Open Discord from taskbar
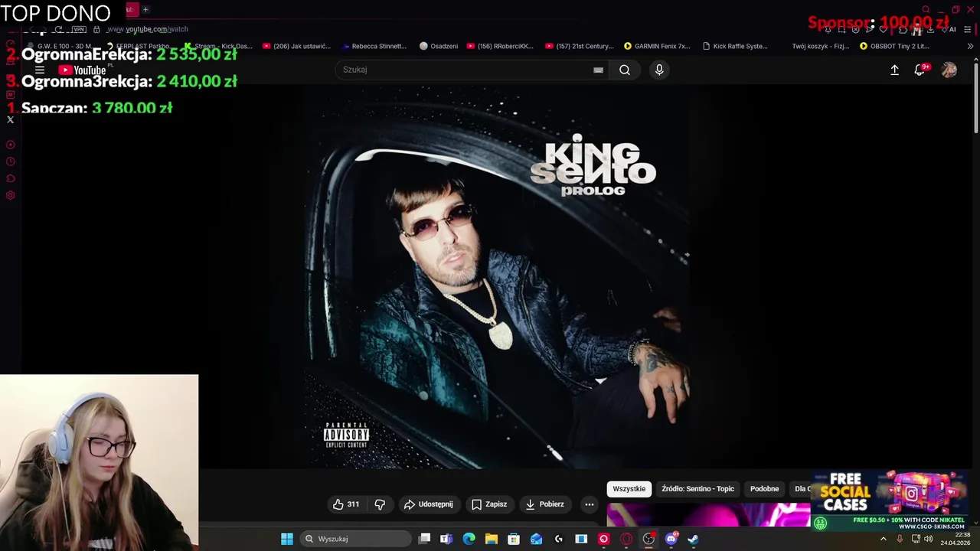980x551 pixels. pos(671,539)
